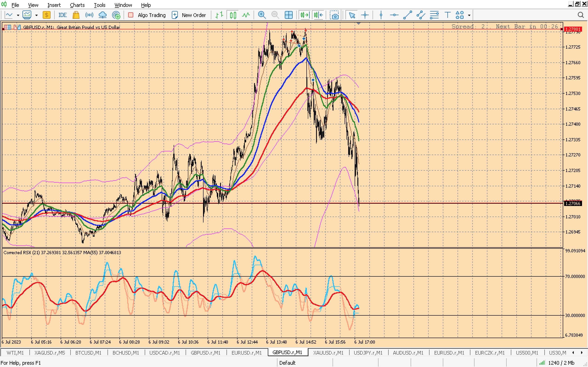Take a chart screenshot with camera icon

(335, 15)
